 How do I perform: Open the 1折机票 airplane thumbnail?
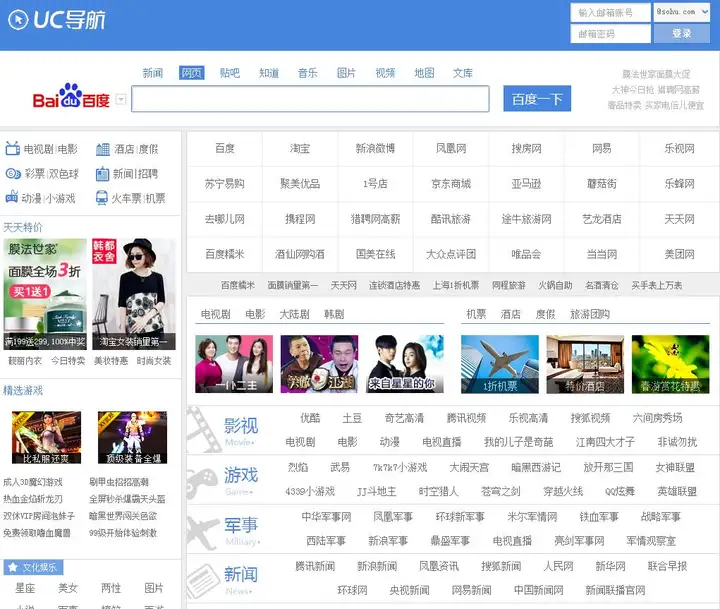(500, 364)
